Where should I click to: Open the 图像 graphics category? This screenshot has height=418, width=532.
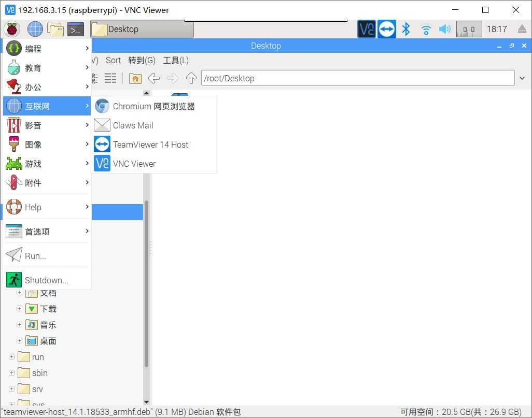pyautogui.click(x=47, y=145)
